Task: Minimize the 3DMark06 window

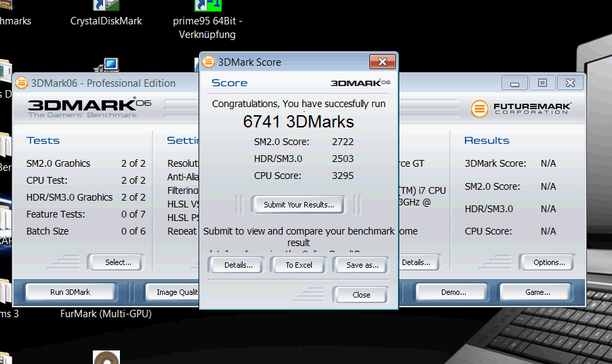Action: pos(515,83)
